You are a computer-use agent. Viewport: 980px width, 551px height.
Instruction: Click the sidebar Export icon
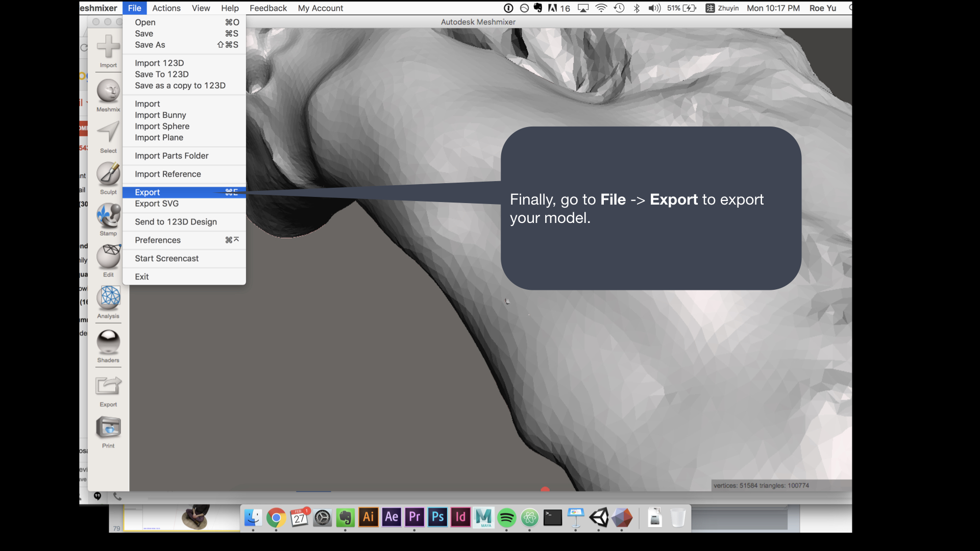pyautogui.click(x=108, y=386)
